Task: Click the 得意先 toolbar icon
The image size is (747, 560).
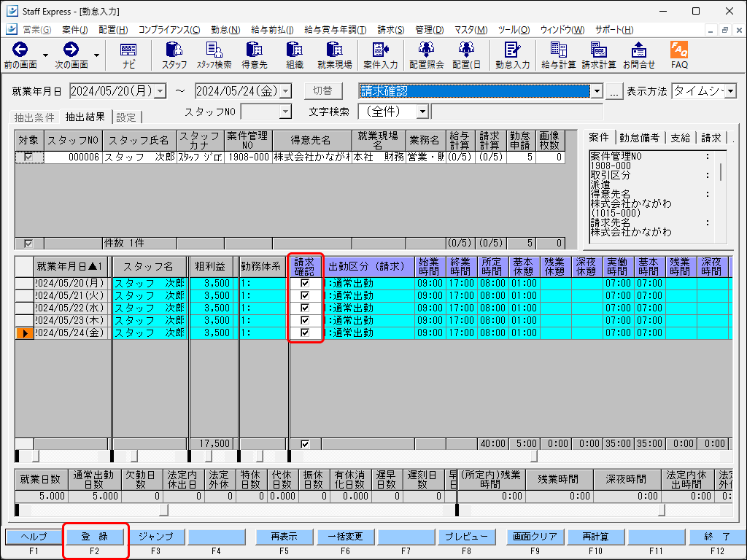Action: point(255,55)
